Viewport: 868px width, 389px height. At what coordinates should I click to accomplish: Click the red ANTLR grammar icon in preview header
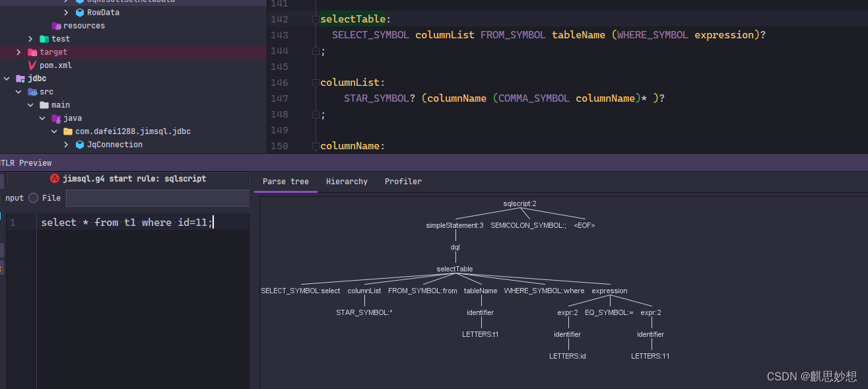54,178
